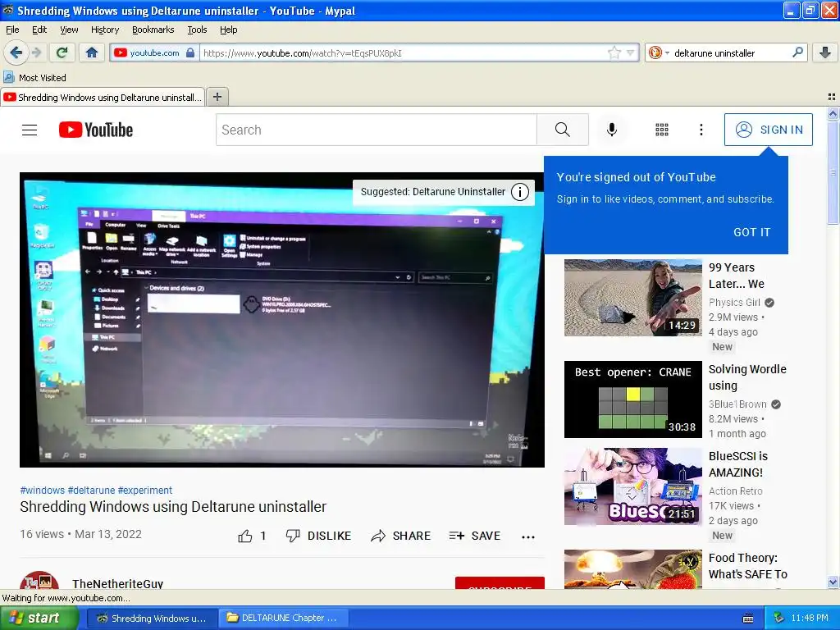840x630 pixels.
Task: Open the YouTube apps grid
Action: pos(662,130)
